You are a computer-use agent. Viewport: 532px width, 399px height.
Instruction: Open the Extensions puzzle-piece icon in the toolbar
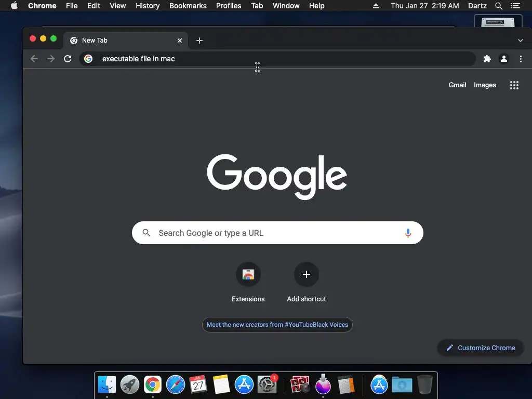click(487, 59)
